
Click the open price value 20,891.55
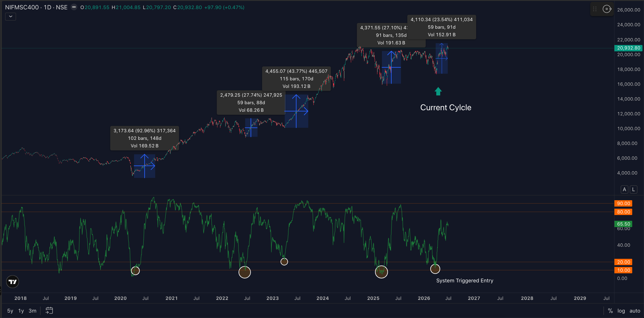(x=97, y=7)
